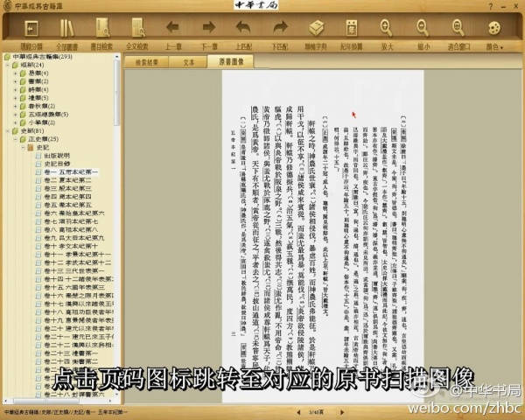Expand the 小學類 tree node
The image size is (525, 420).
(15, 122)
